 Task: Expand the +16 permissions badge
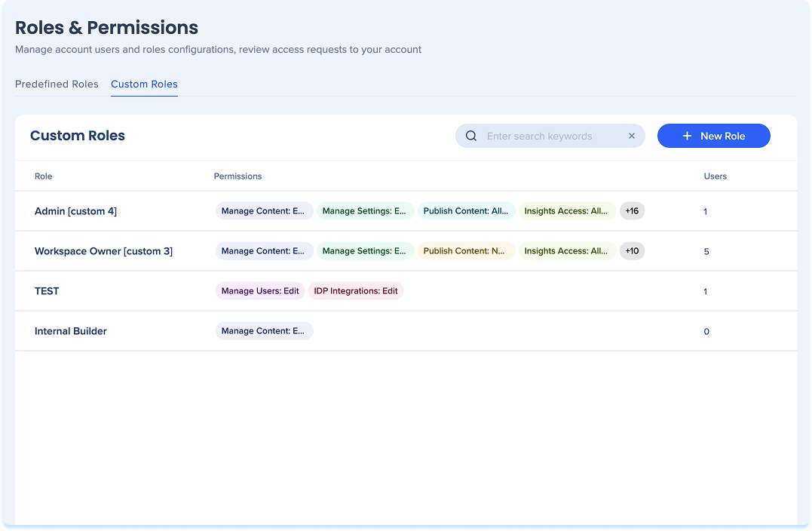point(632,211)
